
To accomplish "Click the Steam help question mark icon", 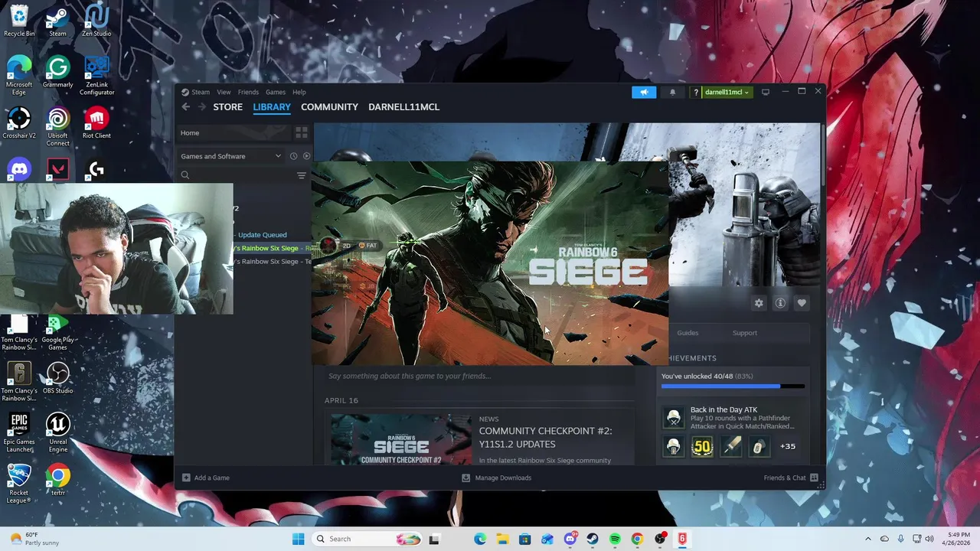I will point(696,92).
